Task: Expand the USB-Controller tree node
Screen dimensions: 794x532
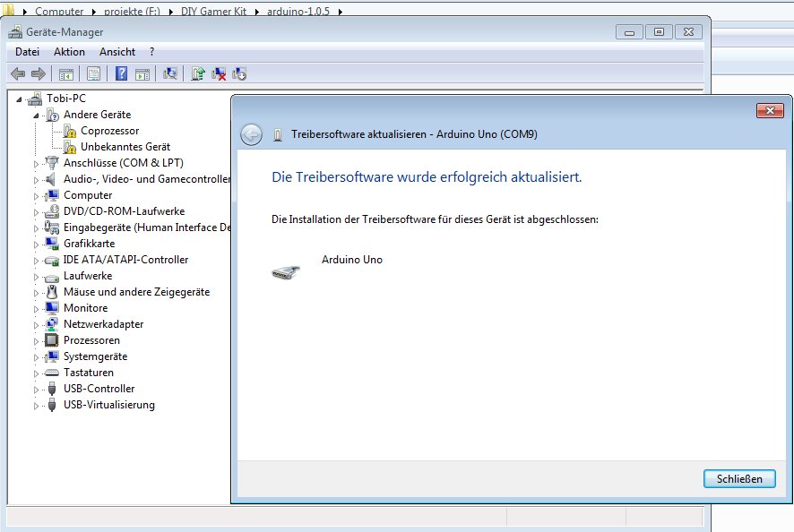Action: click(x=37, y=390)
